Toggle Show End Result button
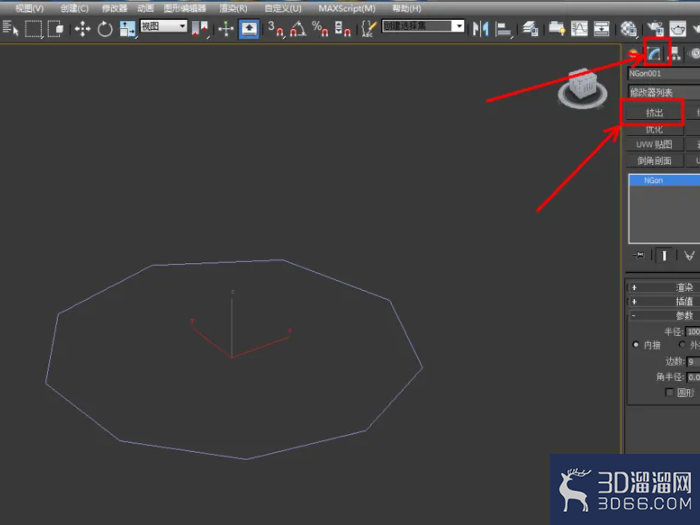Screen dimensions: 700x525 point(664,255)
